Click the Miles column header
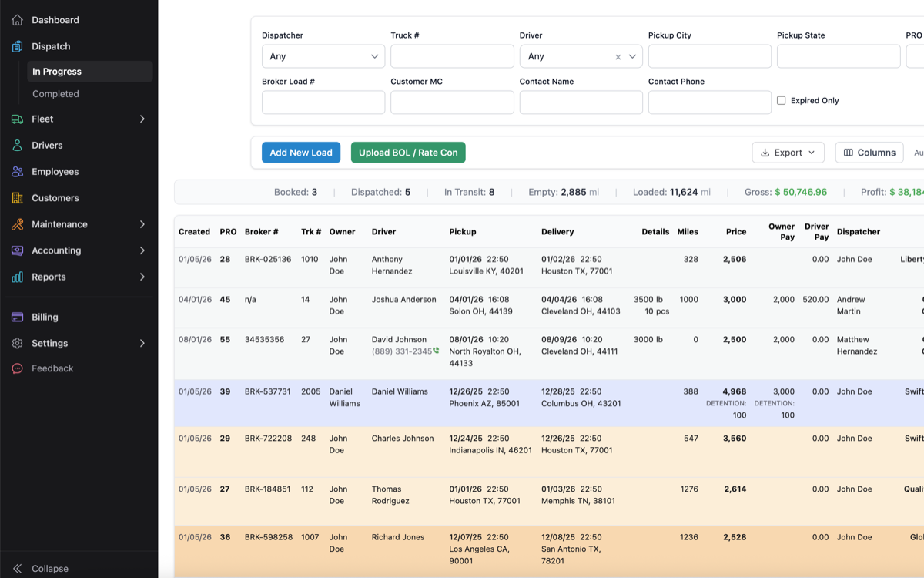This screenshot has width=924, height=578. [x=688, y=232]
